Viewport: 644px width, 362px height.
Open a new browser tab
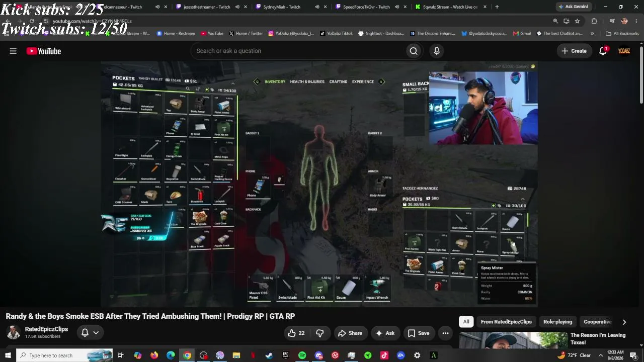tap(497, 7)
